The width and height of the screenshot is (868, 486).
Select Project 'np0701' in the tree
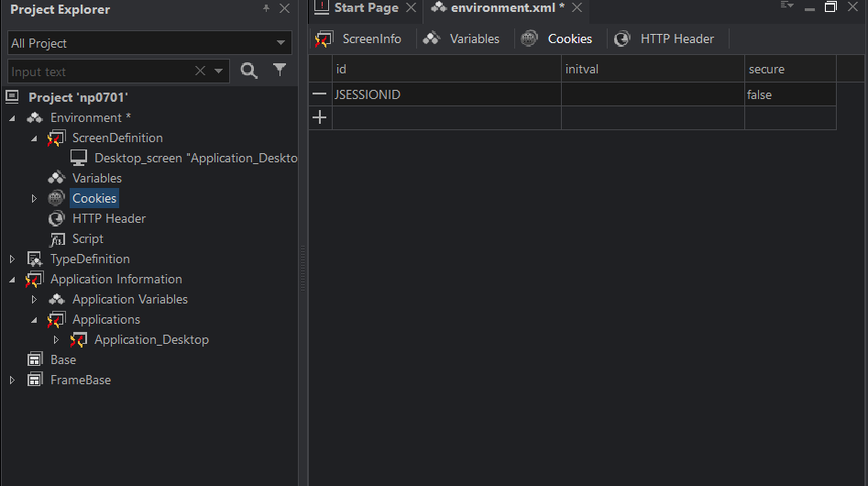point(78,97)
